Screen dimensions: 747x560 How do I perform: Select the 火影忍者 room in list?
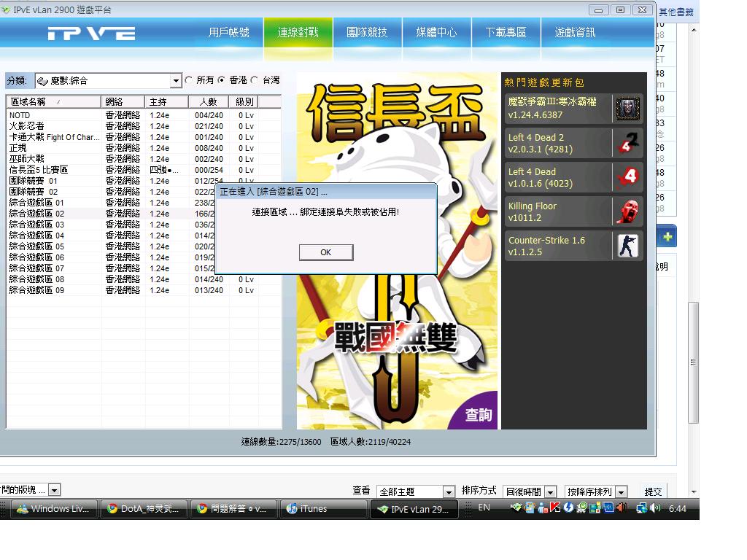(26, 126)
